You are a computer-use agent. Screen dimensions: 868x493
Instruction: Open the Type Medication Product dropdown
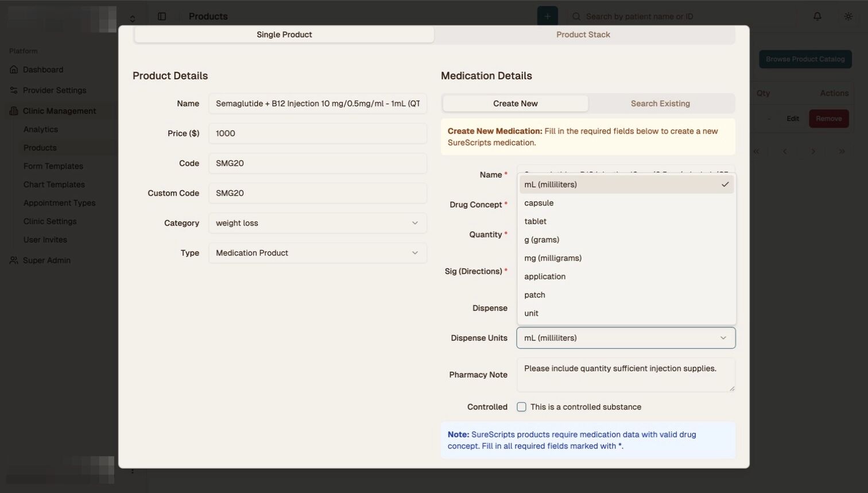pos(317,253)
